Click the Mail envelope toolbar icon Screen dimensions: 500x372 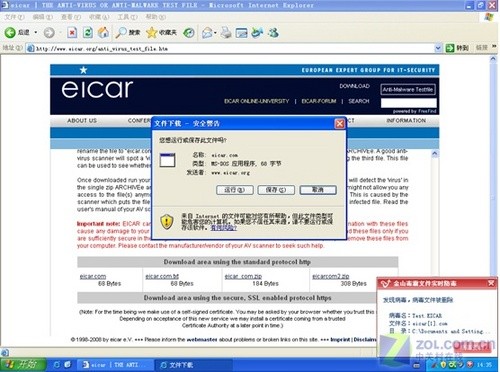coord(207,32)
